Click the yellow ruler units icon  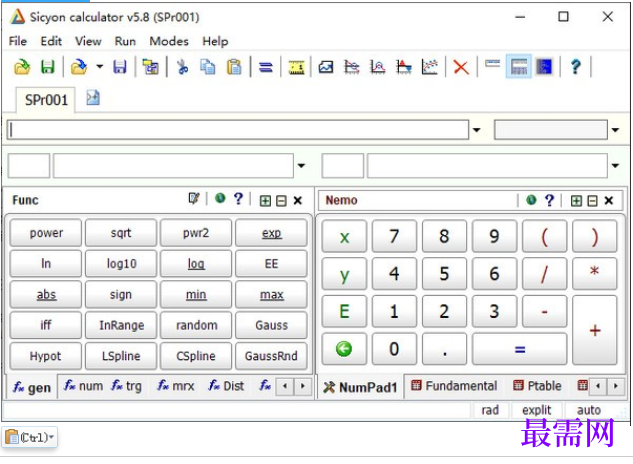click(296, 67)
